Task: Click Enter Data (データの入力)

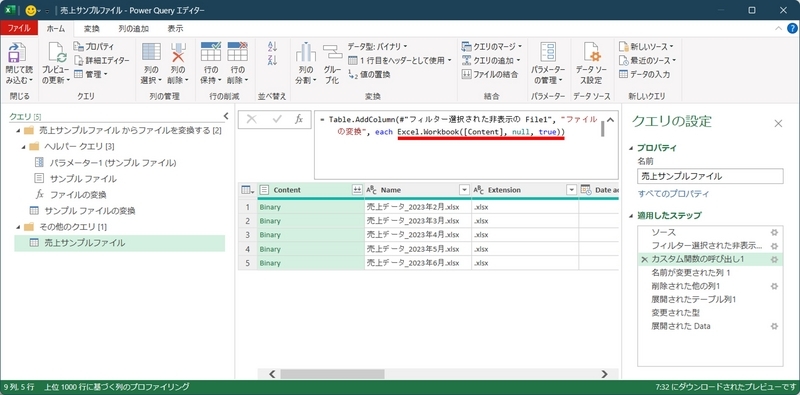Action: [644, 74]
